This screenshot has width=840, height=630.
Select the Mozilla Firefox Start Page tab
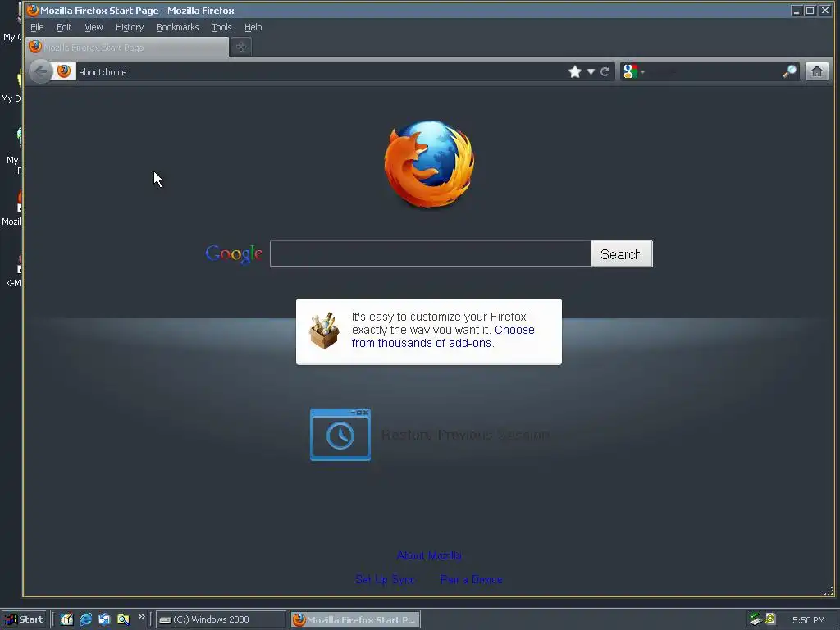tap(127, 47)
